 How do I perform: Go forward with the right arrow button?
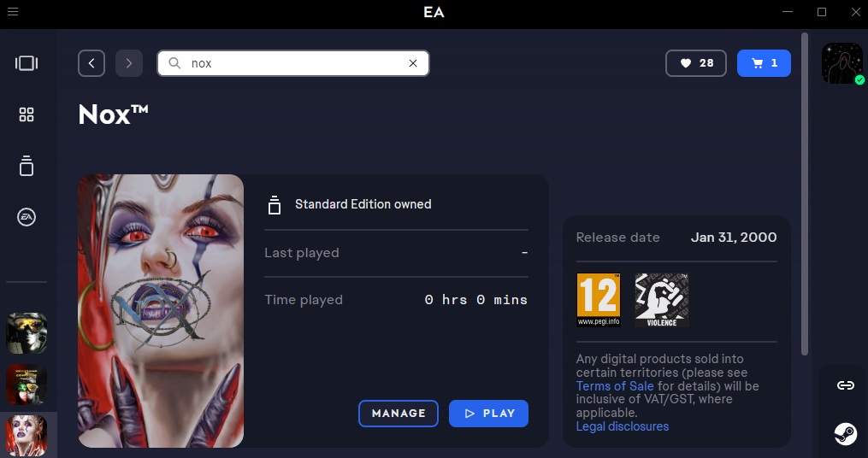pos(129,63)
